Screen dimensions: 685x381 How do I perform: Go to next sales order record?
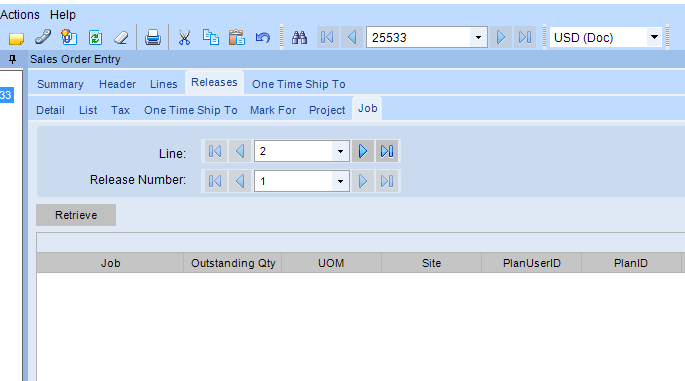[x=501, y=38]
